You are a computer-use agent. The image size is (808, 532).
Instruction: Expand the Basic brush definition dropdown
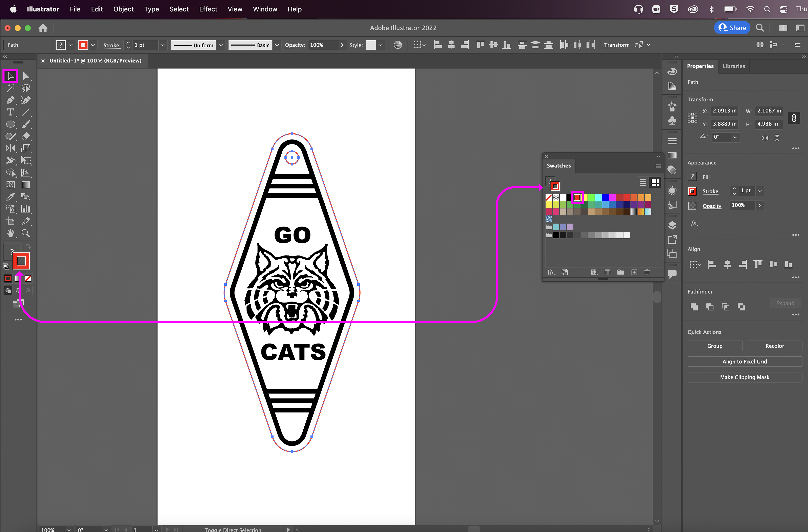[277, 45]
